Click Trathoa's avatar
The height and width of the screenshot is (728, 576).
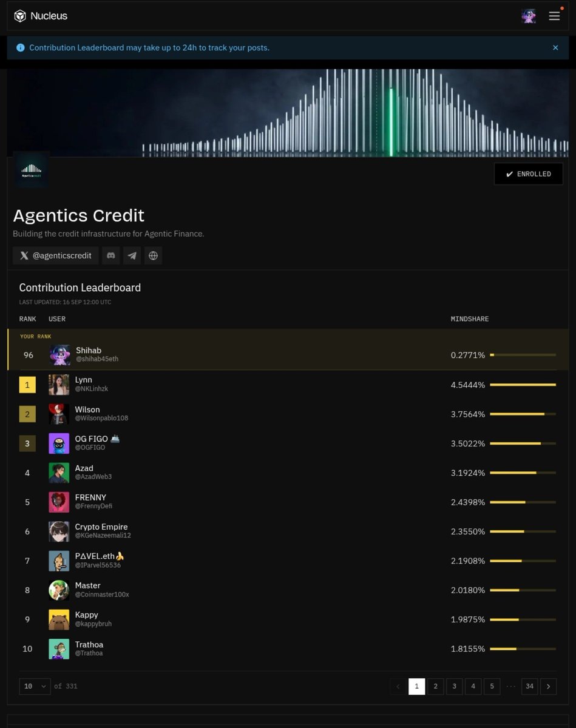[59, 649]
